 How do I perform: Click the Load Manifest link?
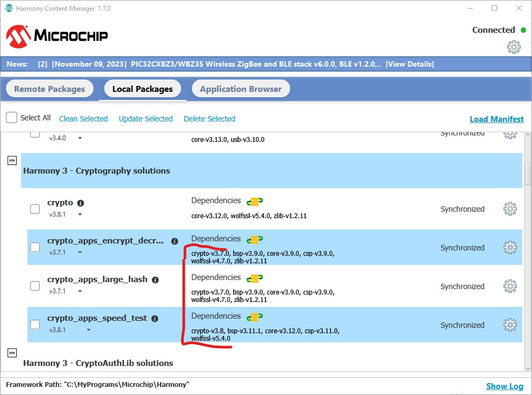point(497,119)
